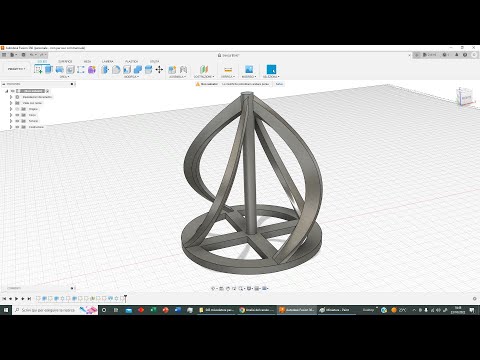Toggle visibility eye of Schizzi folder
The width and height of the screenshot is (480, 360).
(x=17, y=121)
